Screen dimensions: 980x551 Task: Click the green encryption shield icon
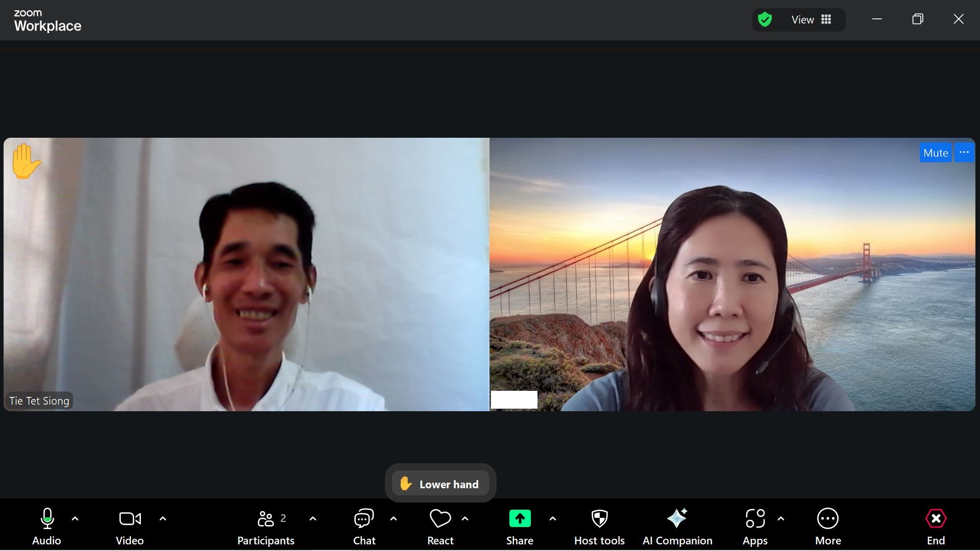pyautogui.click(x=765, y=20)
